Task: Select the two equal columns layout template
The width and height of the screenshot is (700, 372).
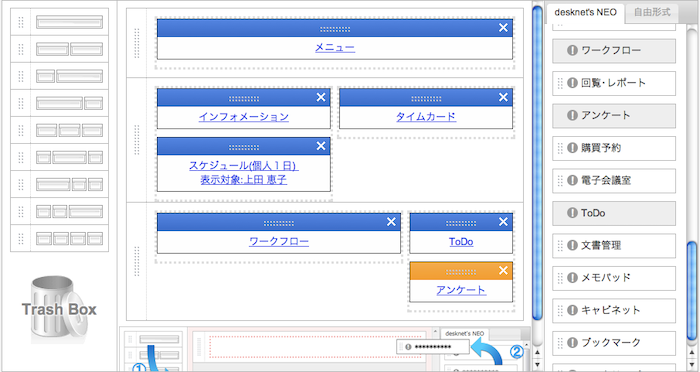Action: pyautogui.click(x=69, y=49)
